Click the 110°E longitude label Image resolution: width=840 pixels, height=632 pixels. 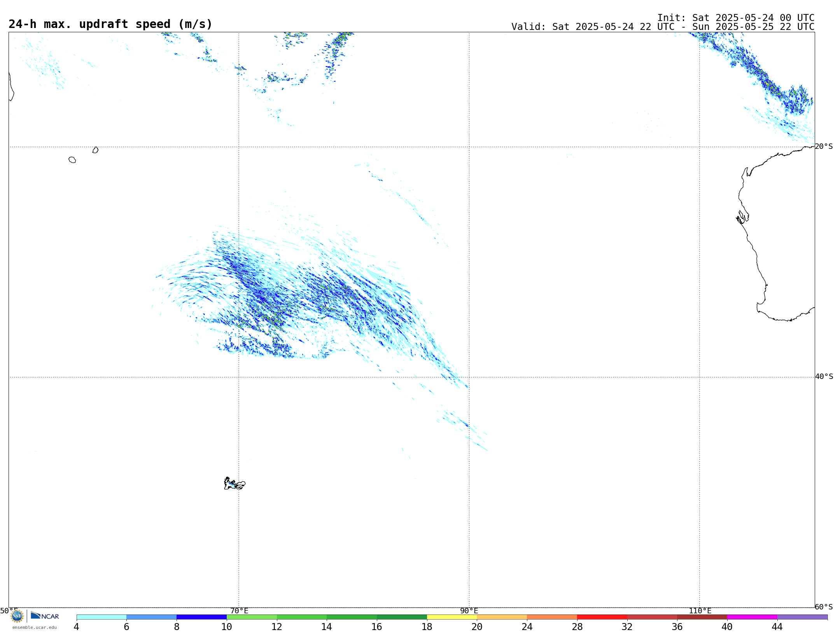tap(700, 611)
